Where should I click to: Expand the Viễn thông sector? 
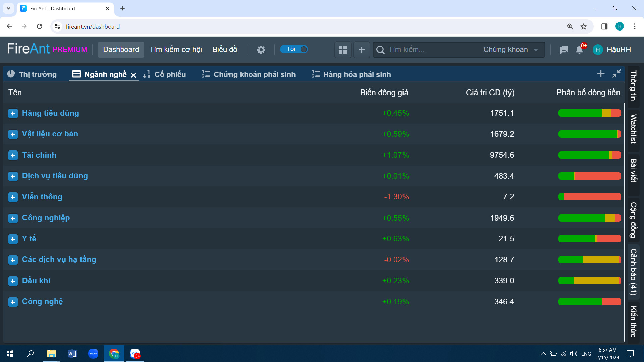point(13,197)
